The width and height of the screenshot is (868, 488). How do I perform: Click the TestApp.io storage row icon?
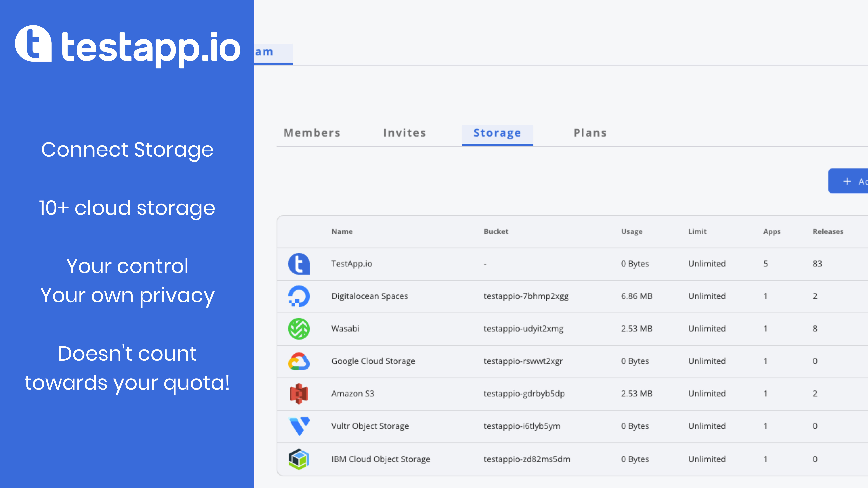click(299, 264)
